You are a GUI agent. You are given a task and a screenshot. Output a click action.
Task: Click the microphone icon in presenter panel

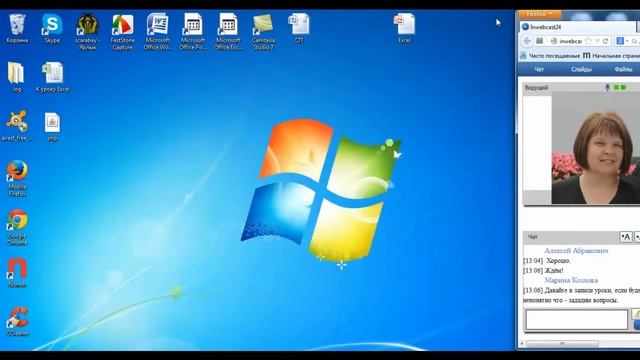(x=607, y=88)
